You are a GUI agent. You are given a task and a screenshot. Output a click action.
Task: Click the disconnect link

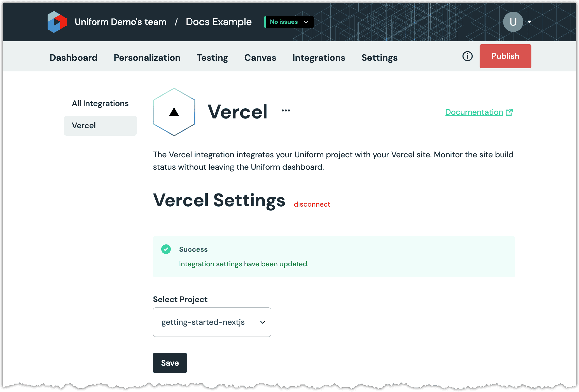[x=312, y=204]
